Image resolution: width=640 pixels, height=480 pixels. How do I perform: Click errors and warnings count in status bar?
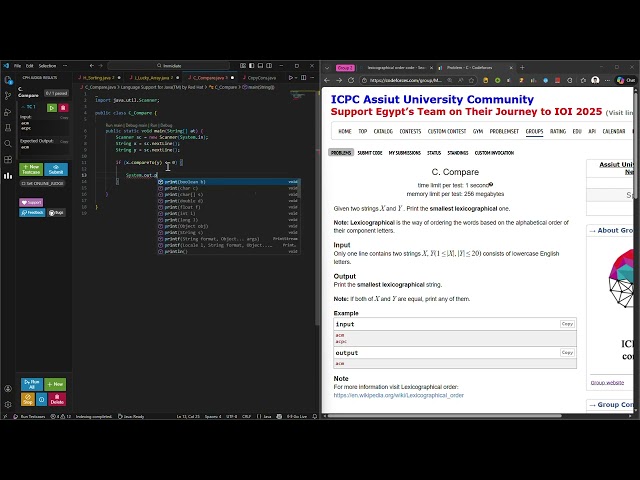(61, 416)
